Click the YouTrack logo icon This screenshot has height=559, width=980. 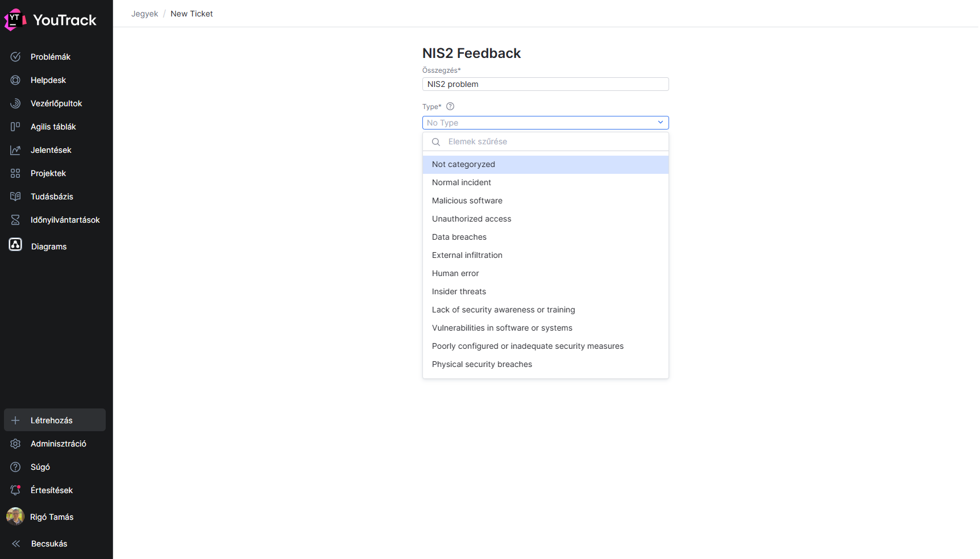coord(15,20)
